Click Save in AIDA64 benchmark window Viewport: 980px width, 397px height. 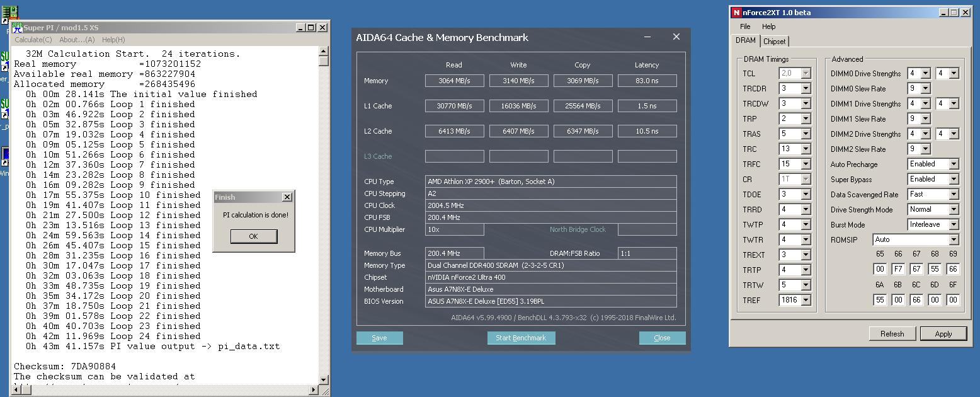[x=379, y=338]
